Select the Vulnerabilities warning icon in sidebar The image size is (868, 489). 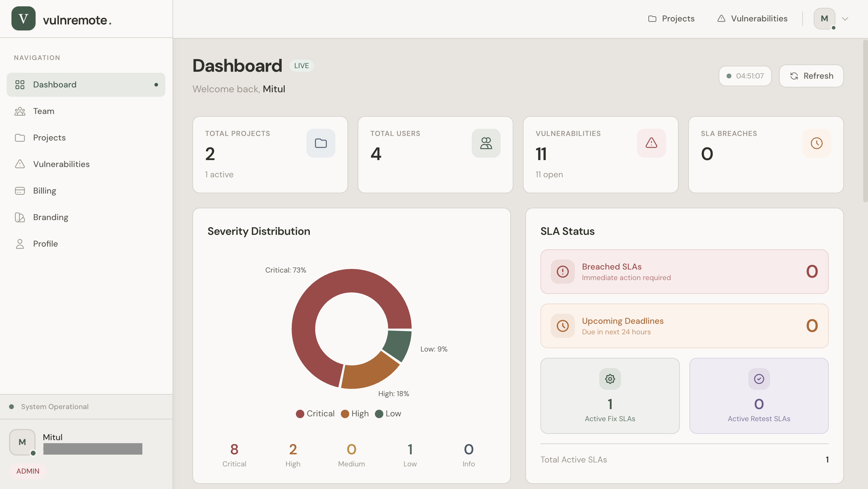[20, 164]
